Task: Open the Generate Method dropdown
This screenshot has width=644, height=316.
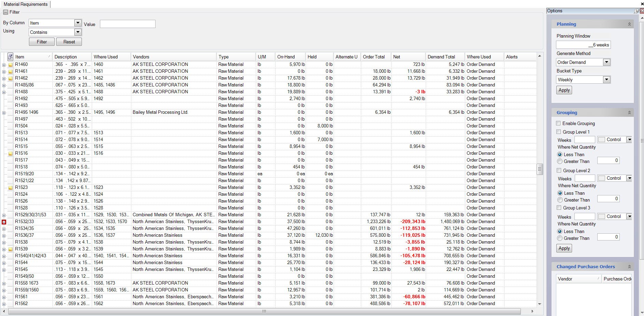Action: pos(606,62)
